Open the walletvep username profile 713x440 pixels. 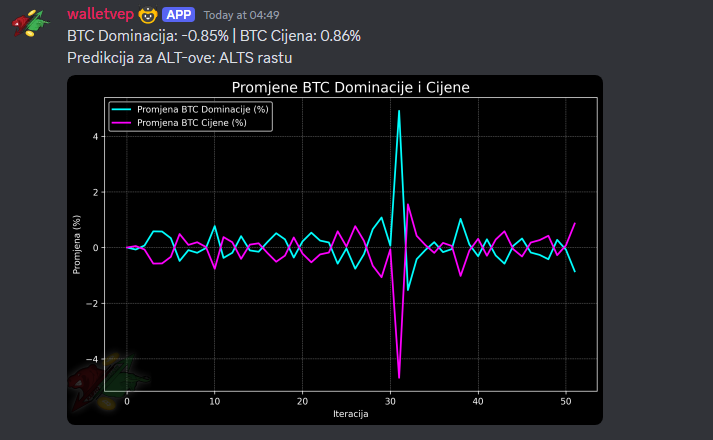click(99, 14)
